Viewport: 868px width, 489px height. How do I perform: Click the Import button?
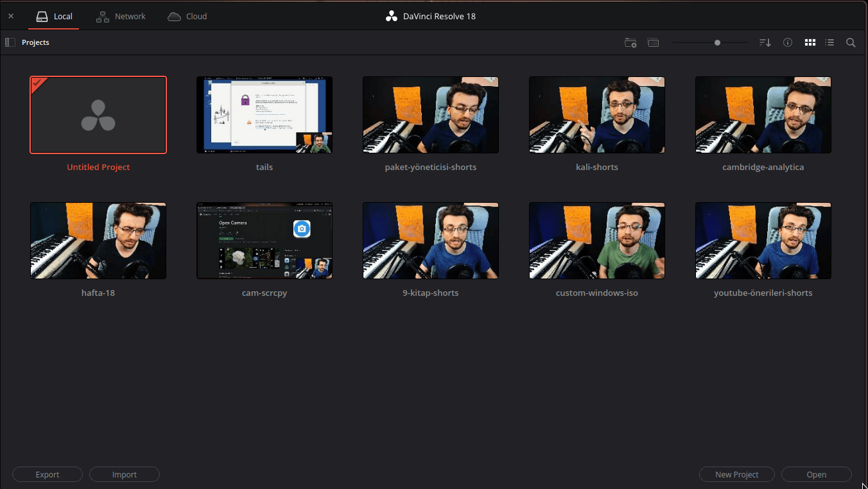tap(125, 474)
